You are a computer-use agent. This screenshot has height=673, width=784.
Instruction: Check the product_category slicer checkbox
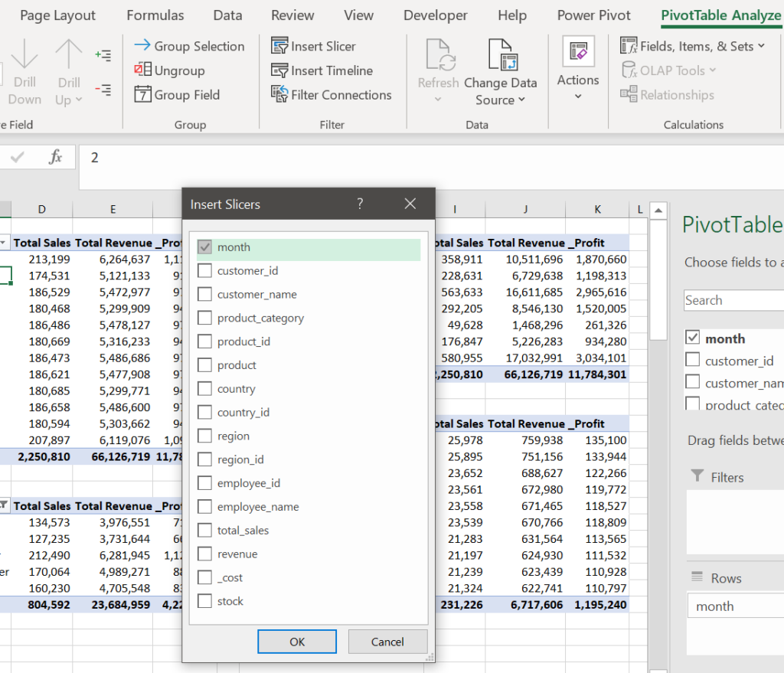[205, 318]
